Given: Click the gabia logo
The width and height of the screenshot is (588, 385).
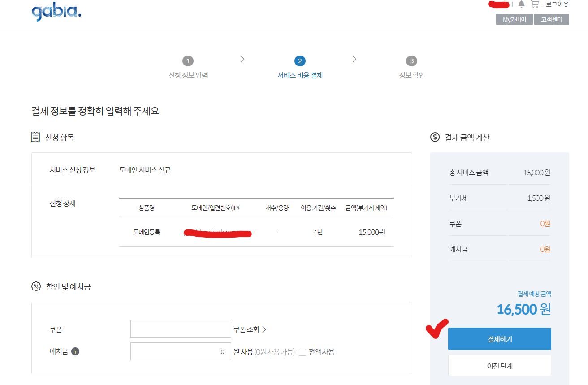Looking at the screenshot, I should coord(56,12).
